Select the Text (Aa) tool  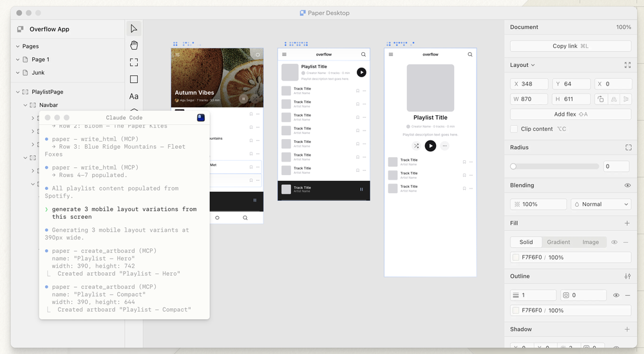(x=134, y=97)
